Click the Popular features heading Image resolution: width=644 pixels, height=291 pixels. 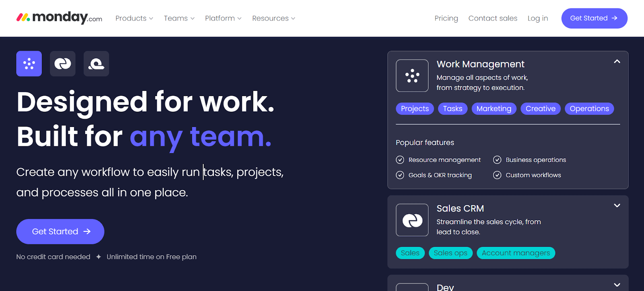(425, 143)
